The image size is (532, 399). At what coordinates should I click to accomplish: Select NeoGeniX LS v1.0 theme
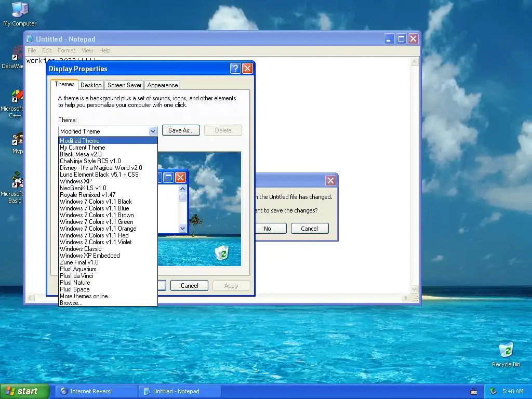point(108,188)
